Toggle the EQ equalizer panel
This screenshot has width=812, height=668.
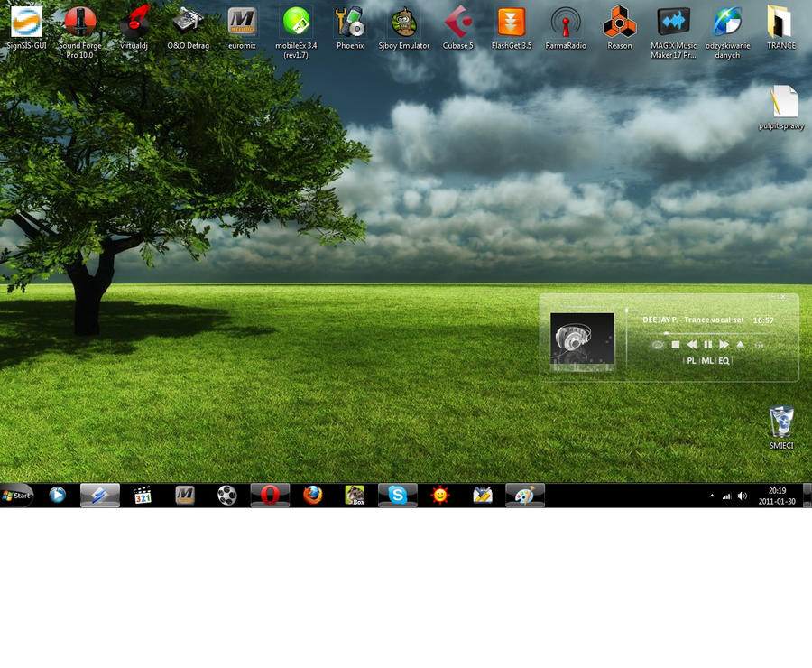click(x=724, y=361)
